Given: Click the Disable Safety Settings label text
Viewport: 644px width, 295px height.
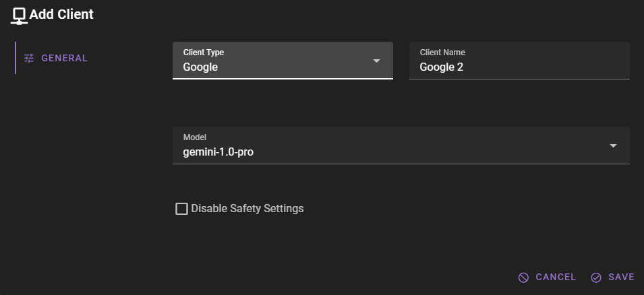Looking at the screenshot, I should coord(247,209).
